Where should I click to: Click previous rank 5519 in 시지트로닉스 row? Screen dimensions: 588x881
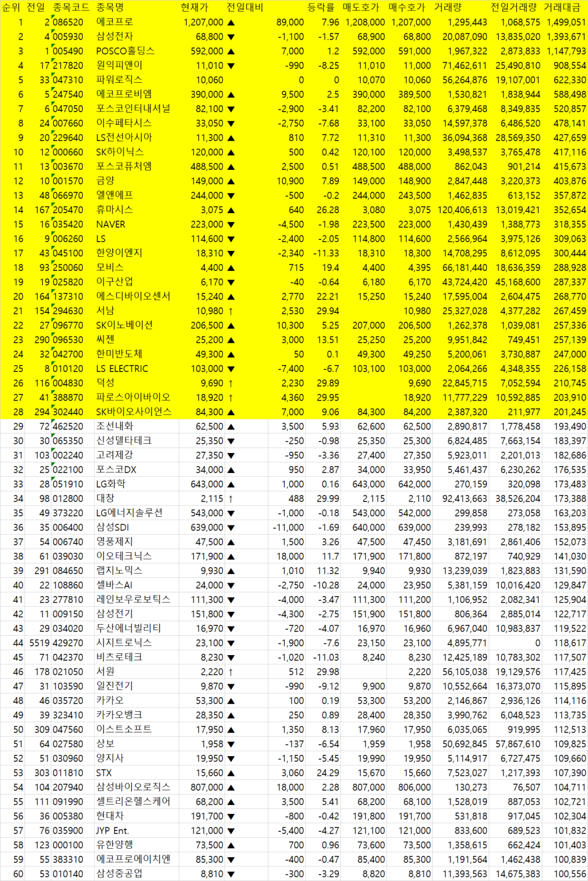point(39,643)
